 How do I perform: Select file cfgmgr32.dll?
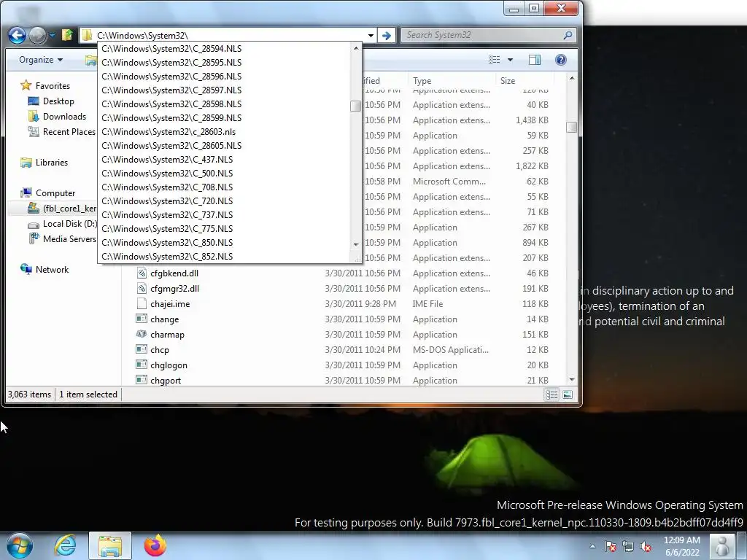click(174, 289)
